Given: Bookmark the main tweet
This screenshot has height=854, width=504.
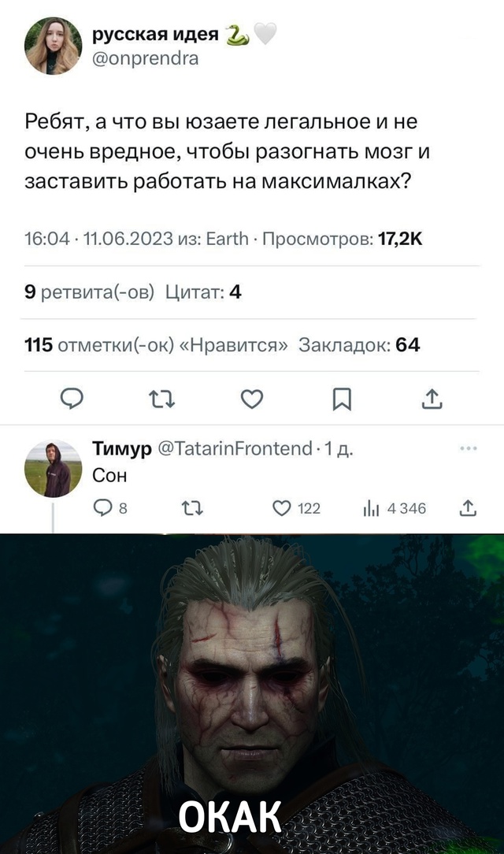Looking at the screenshot, I should coord(342,399).
